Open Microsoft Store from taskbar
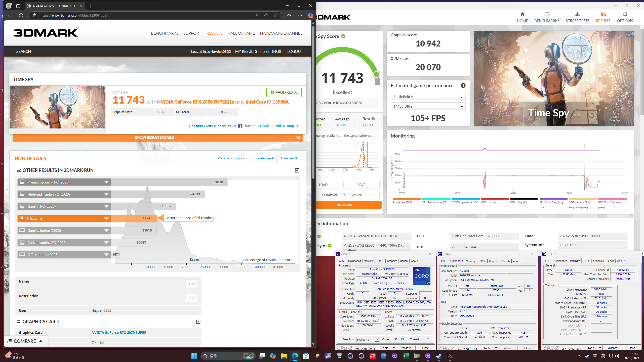Viewport: 644px width, 362px height. click(306, 356)
